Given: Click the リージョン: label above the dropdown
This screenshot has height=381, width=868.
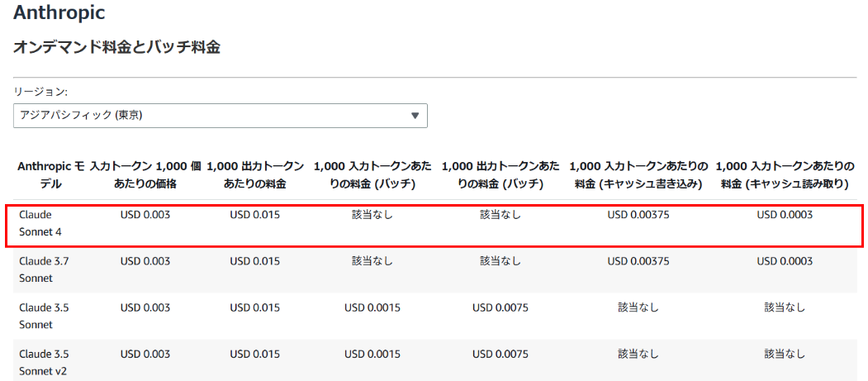Looking at the screenshot, I should [x=40, y=92].
